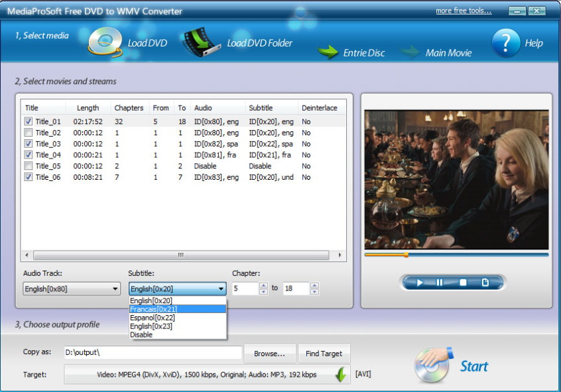Viewport: 561px width, 392px height.
Task: Click the title list scroll left arrow
Action: coord(27,255)
